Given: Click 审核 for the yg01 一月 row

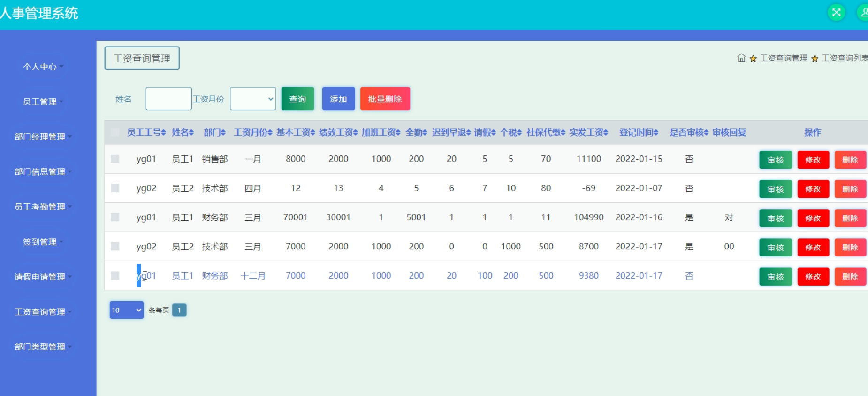Looking at the screenshot, I should tap(776, 160).
